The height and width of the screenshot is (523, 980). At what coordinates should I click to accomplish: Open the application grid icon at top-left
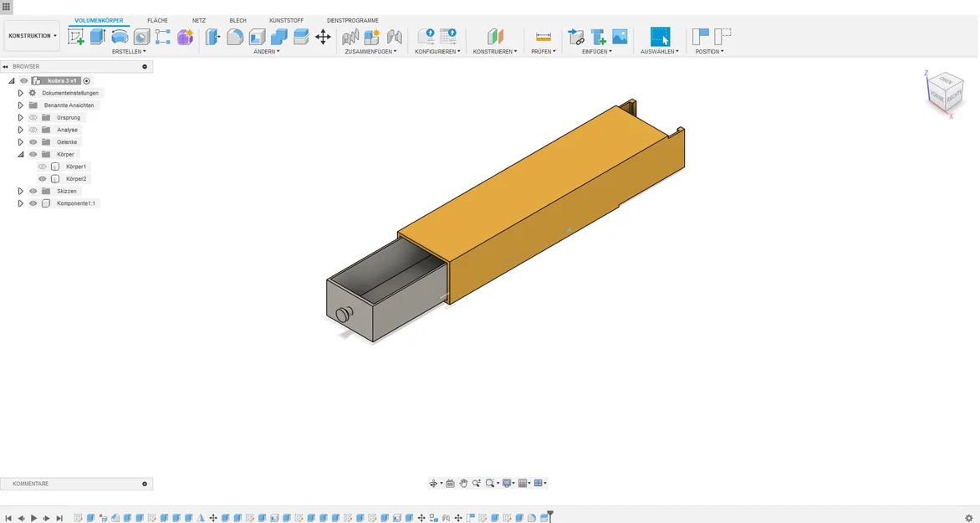[6, 6]
